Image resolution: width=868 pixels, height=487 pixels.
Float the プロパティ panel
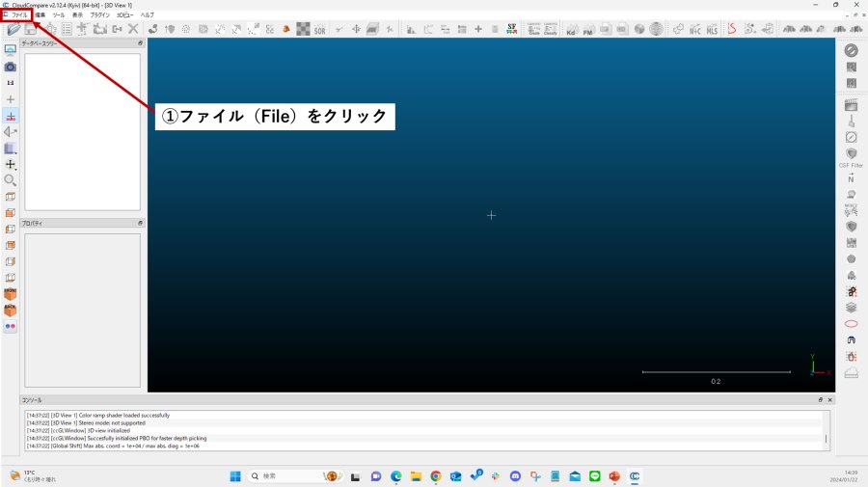(x=140, y=223)
